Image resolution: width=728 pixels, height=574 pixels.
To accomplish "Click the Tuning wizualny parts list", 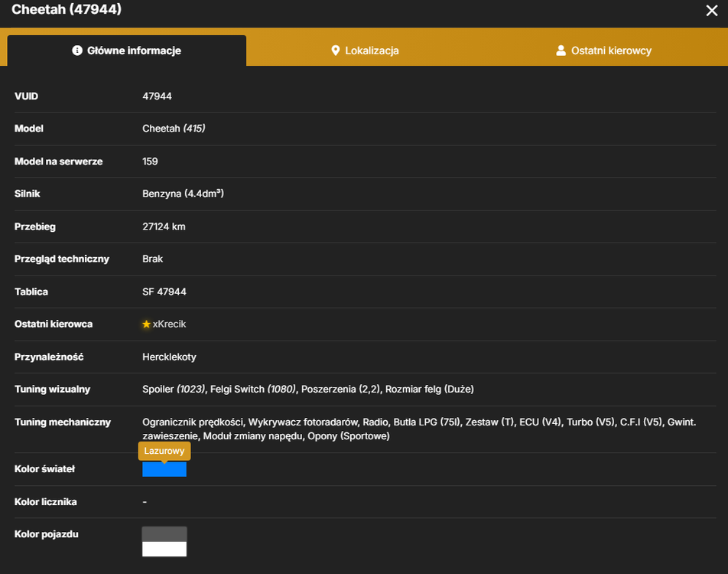I will (x=308, y=389).
